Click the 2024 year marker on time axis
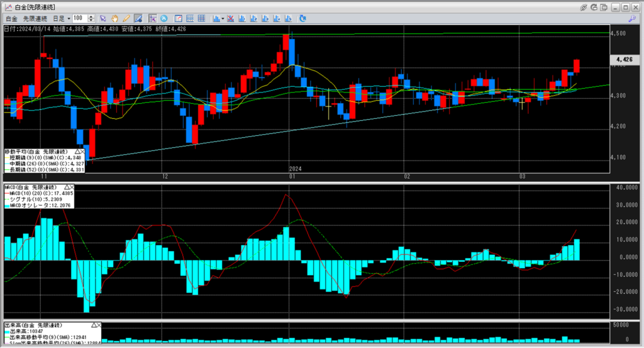644x348 pixels. pos(295,169)
